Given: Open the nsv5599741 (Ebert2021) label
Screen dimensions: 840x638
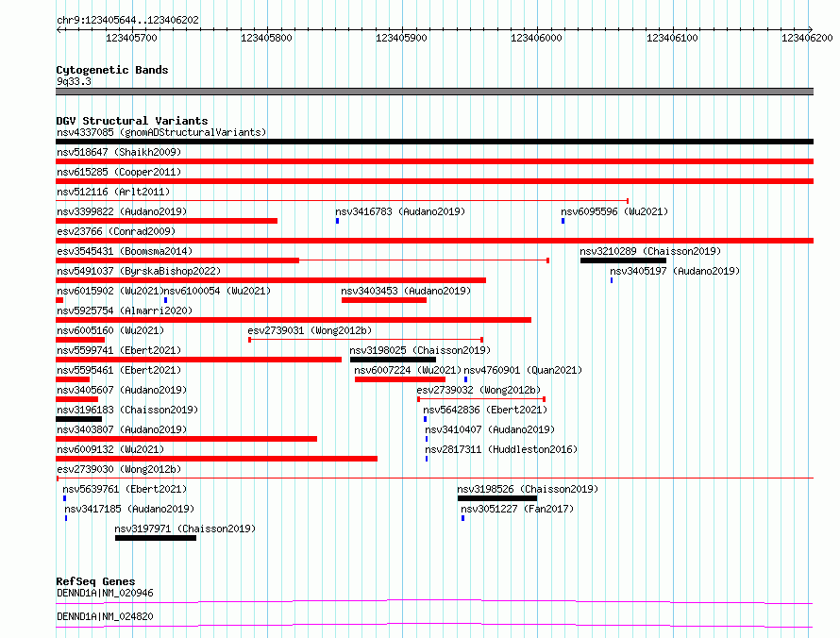Looking at the screenshot, I should click(x=119, y=350).
